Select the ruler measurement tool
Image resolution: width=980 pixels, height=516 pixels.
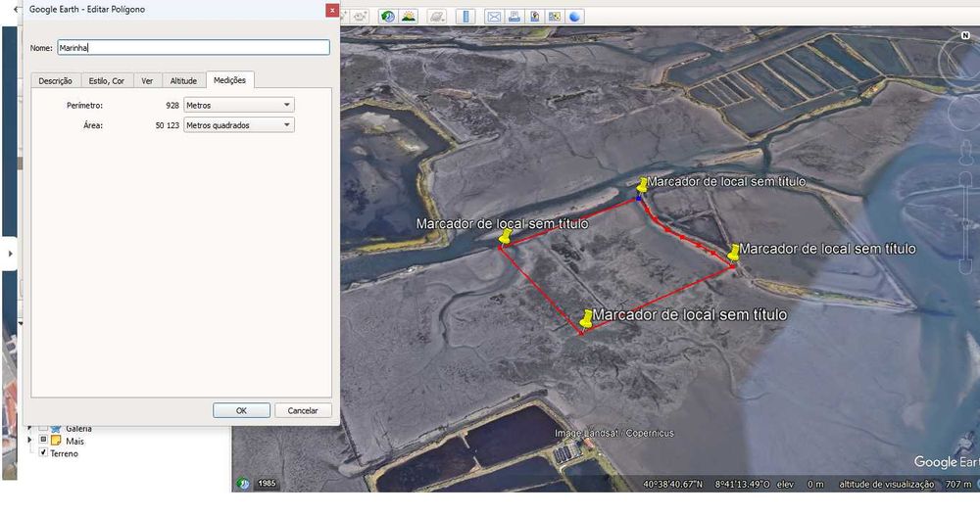[x=465, y=17]
